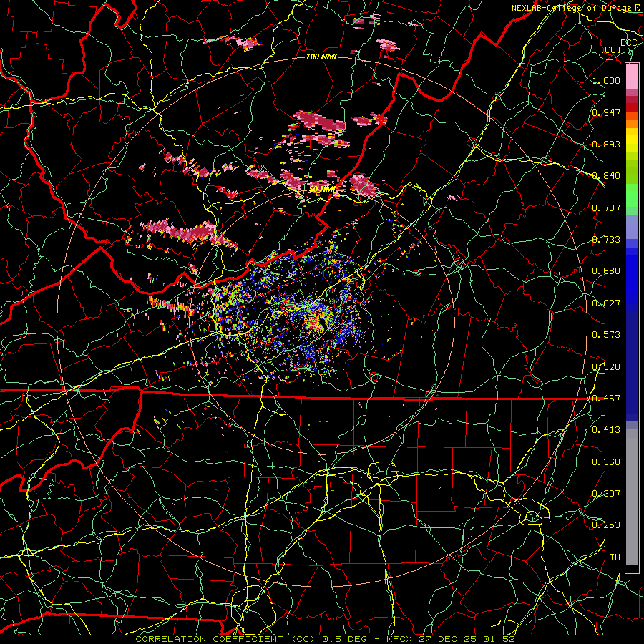644x644 pixels.
Task: Click the 0.467 color scale value
Action: click(x=606, y=399)
